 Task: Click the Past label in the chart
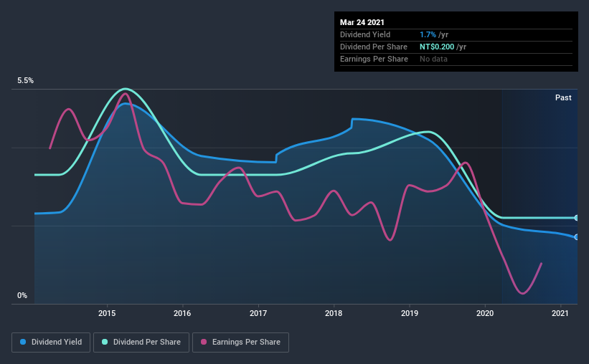click(x=563, y=97)
